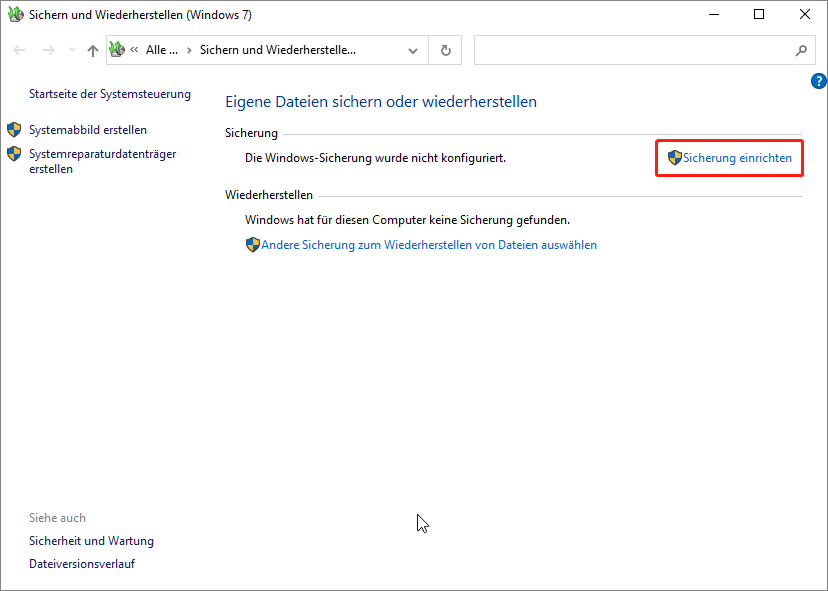This screenshot has width=828, height=591.
Task: Click the backup application icon in the title bar
Action: pyautogui.click(x=14, y=14)
